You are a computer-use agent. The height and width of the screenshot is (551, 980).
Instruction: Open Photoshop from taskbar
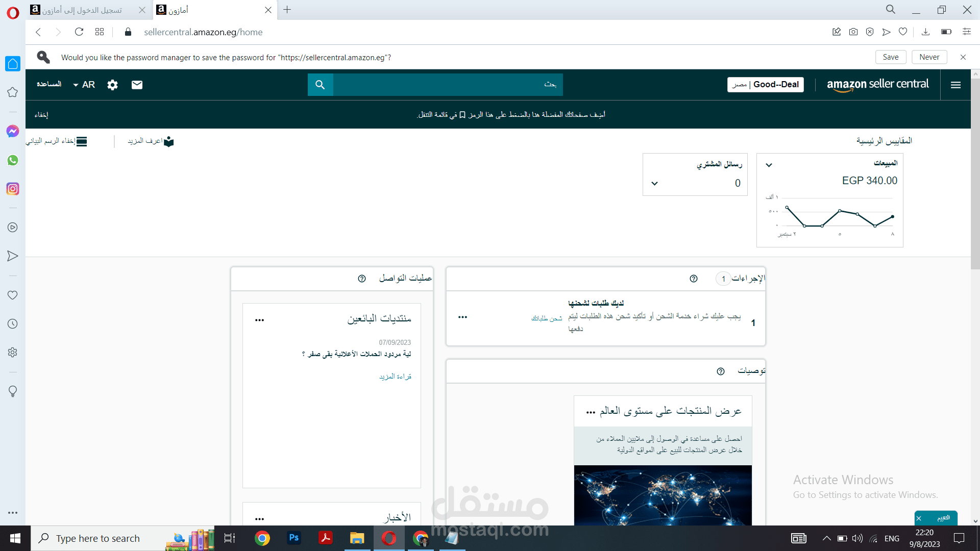pos(293,538)
